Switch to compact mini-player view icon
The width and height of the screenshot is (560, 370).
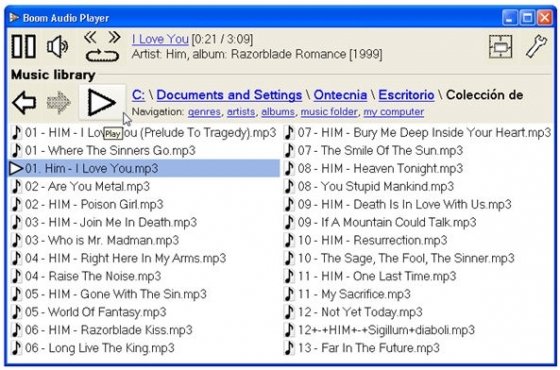point(500,47)
